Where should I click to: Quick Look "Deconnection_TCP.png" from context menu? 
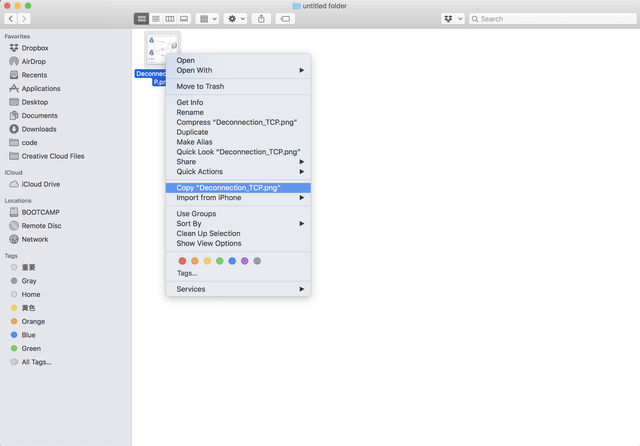(238, 152)
